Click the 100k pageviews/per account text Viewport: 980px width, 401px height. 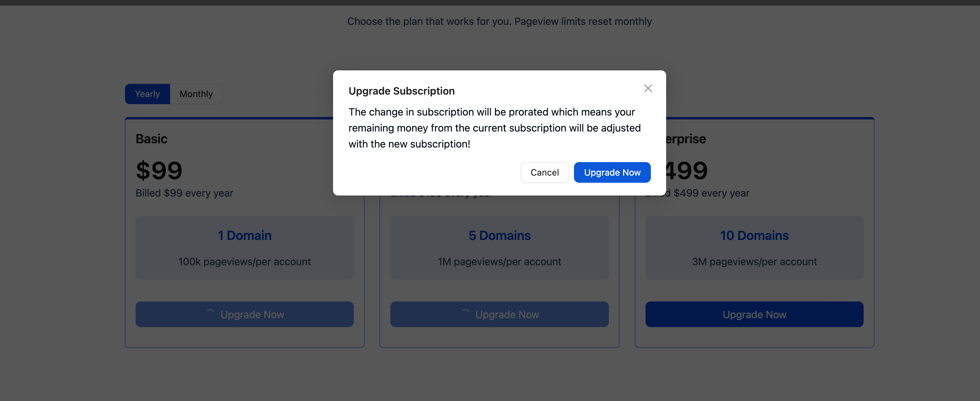click(244, 262)
